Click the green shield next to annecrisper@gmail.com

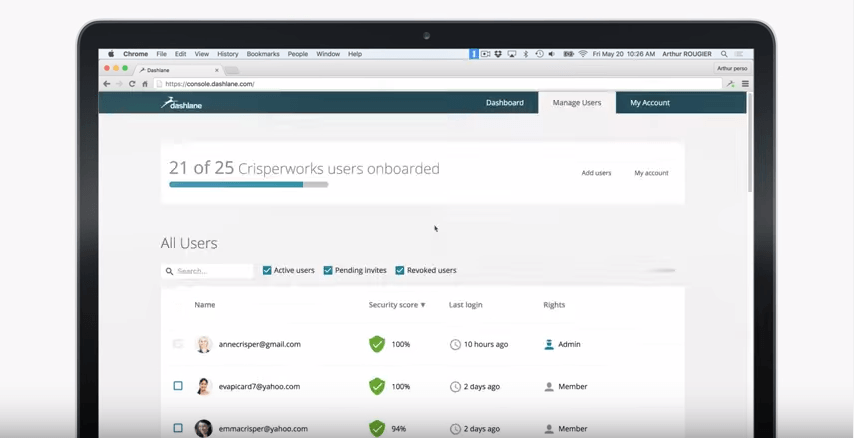[x=377, y=344]
